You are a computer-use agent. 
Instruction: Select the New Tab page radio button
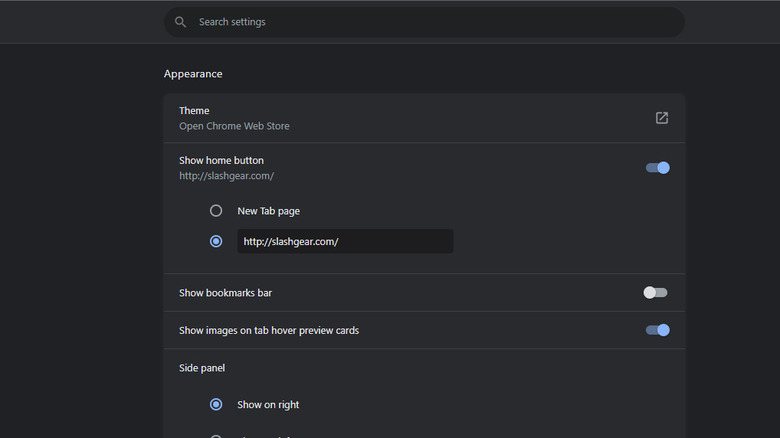click(216, 211)
